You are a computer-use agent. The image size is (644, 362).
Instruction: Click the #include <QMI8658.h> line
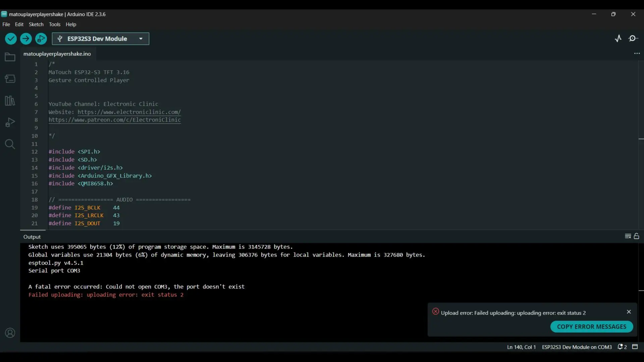(81, 184)
